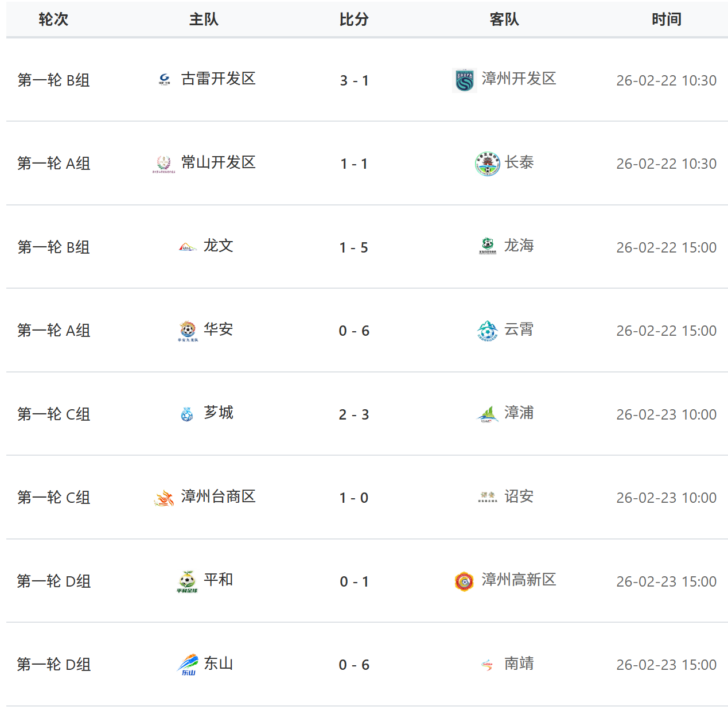Open the 龙文 team name link
This screenshot has width=728, height=710.
(x=219, y=246)
